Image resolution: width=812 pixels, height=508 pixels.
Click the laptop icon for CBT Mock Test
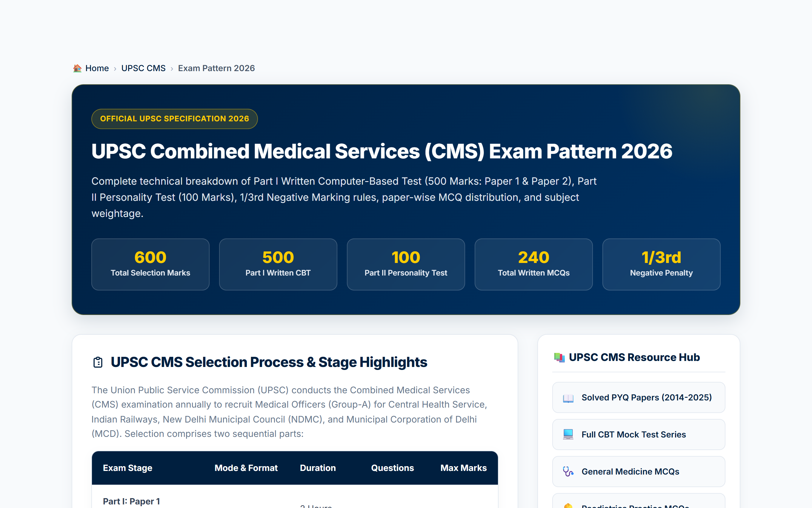click(x=568, y=434)
